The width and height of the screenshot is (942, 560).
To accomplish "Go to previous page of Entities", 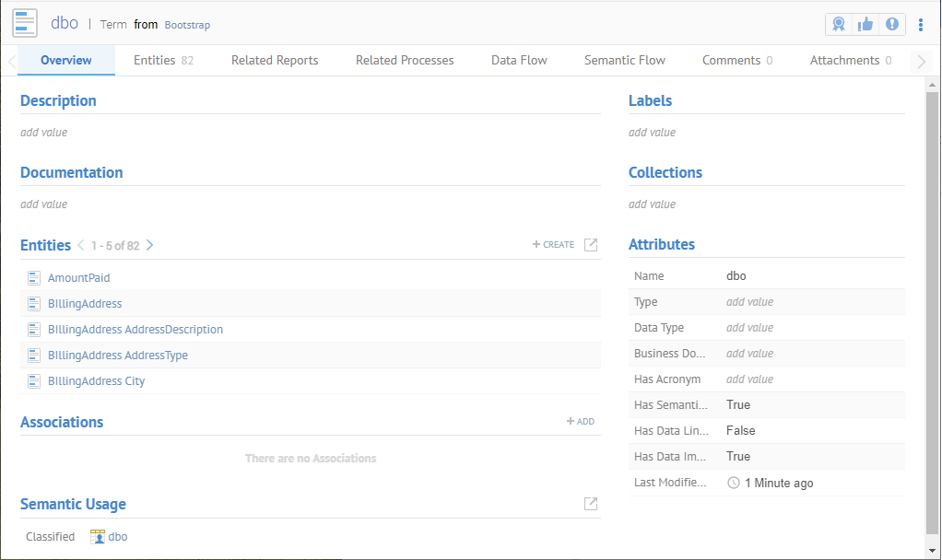I will click(x=81, y=246).
